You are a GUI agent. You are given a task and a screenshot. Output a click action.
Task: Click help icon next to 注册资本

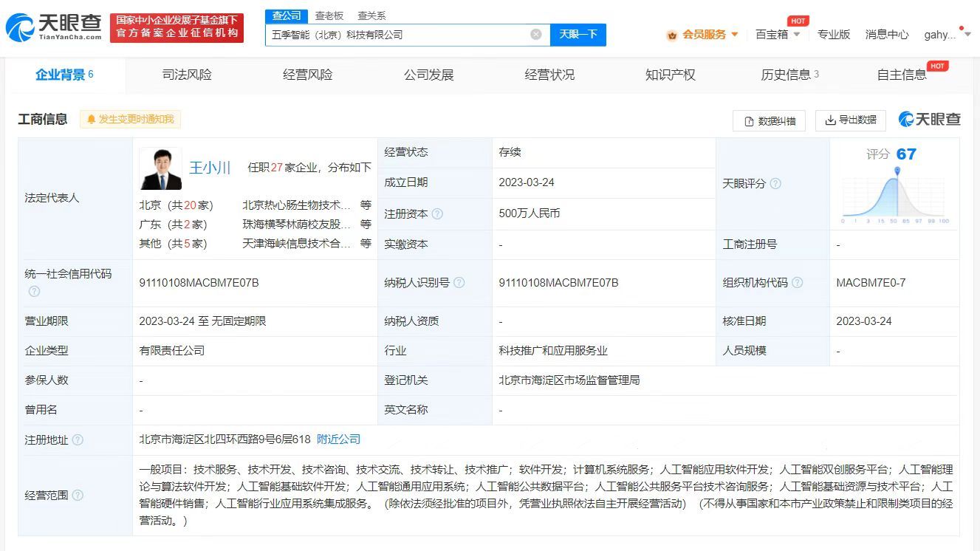[437, 214]
